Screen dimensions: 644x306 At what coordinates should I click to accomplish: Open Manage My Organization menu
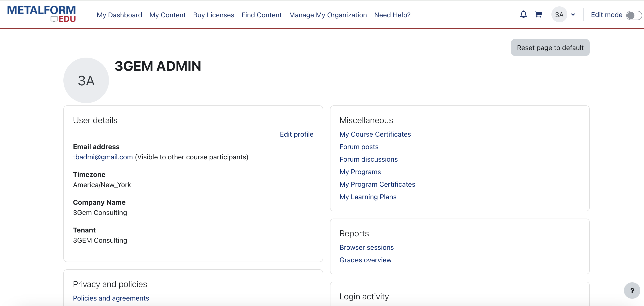click(x=328, y=15)
